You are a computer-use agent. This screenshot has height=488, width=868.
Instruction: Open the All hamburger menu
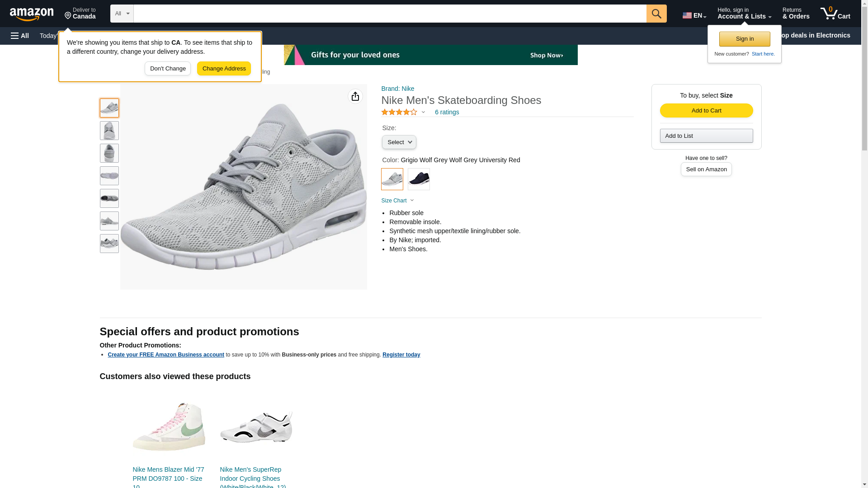[20, 36]
